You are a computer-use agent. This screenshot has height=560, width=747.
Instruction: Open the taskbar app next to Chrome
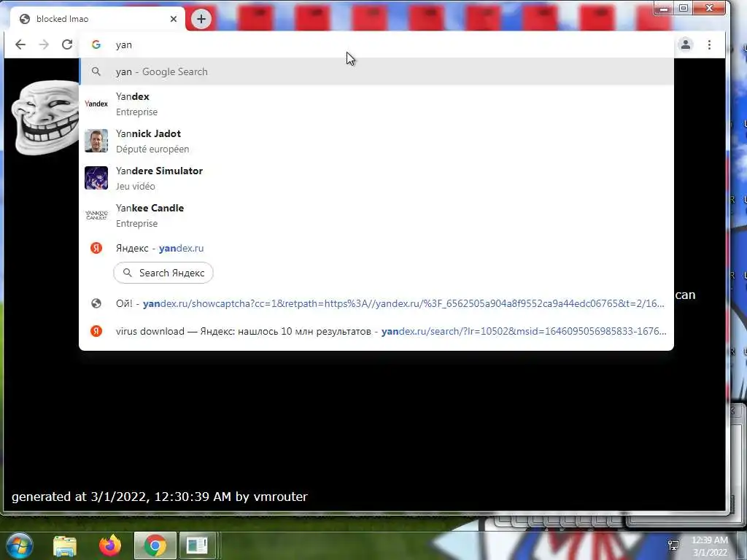click(197, 545)
